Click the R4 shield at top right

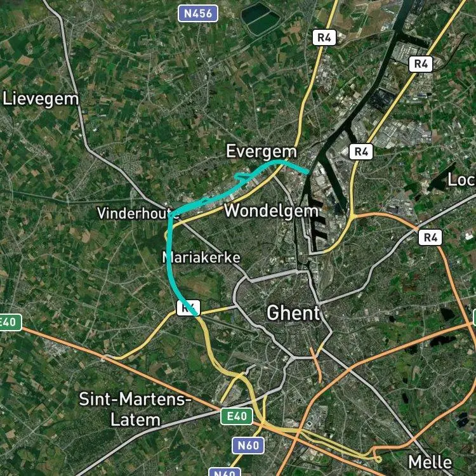(420, 64)
